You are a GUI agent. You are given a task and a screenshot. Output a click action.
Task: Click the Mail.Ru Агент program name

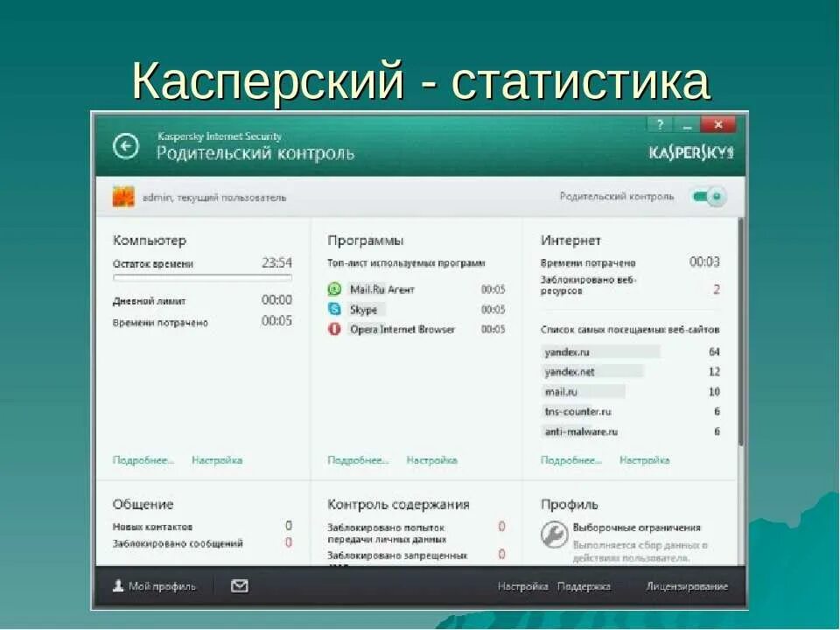(382, 290)
